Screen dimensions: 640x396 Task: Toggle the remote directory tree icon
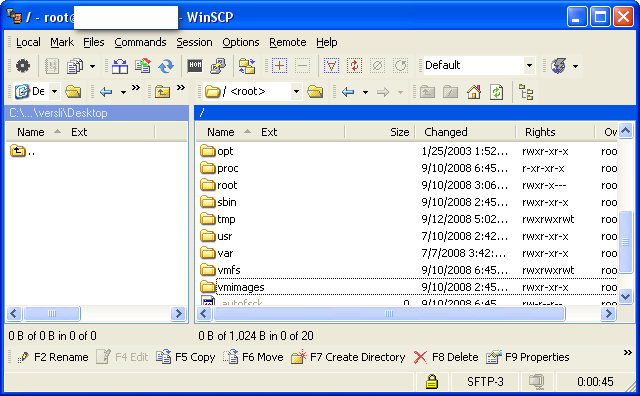(526, 92)
